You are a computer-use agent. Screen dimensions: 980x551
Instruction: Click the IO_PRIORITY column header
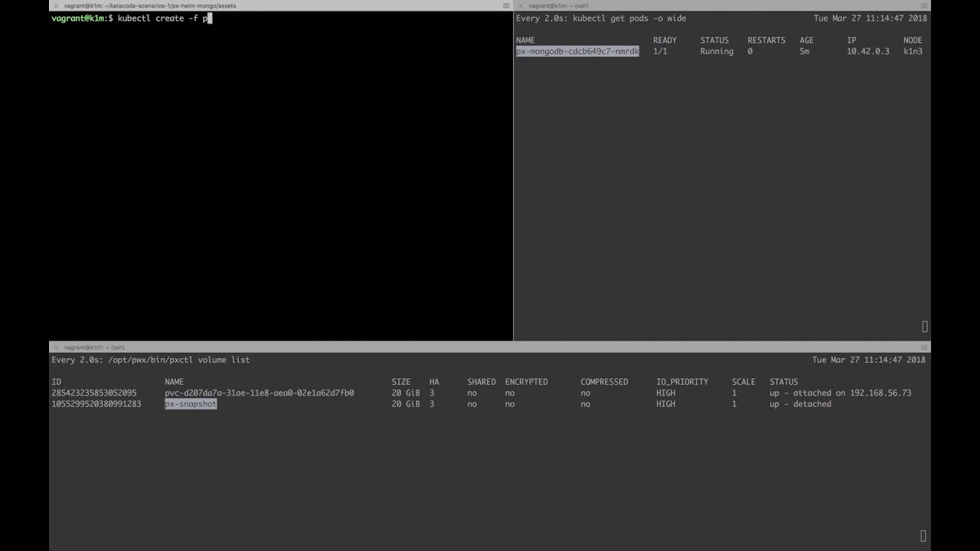pos(681,382)
